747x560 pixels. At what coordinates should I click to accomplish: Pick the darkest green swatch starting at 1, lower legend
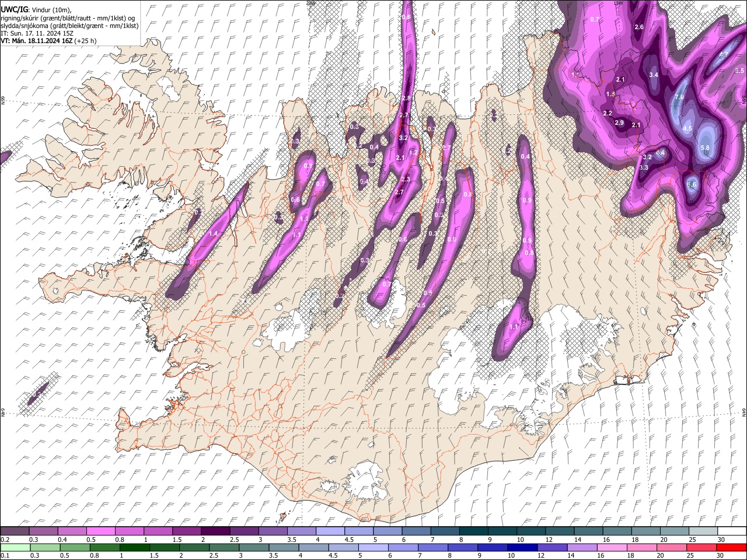coord(135,548)
